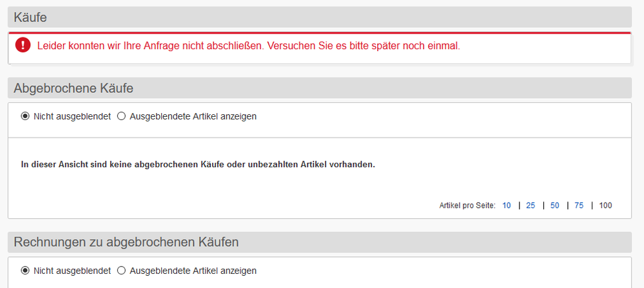Click the red error exclamation icon
Viewport: 644px width, 288px height.
pos(23,45)
